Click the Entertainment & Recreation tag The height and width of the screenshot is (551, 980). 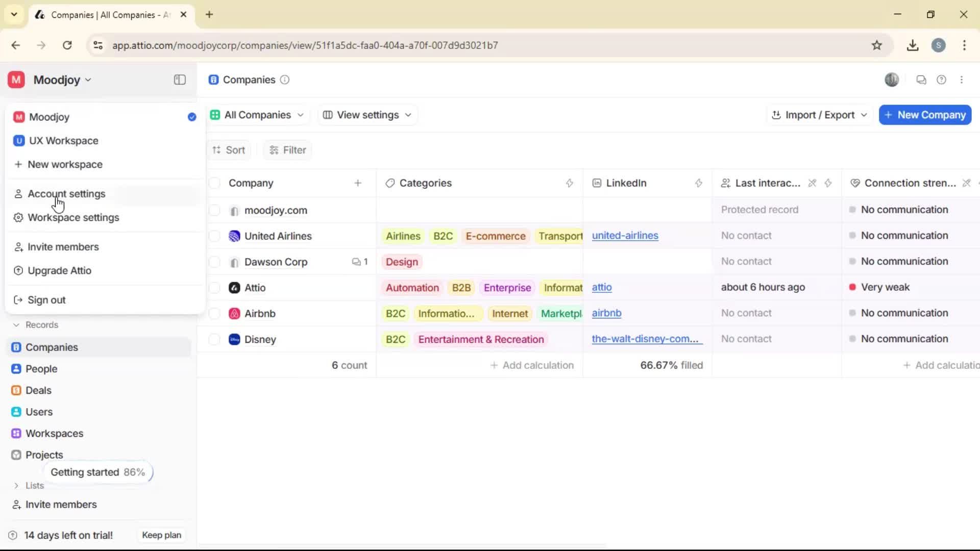(x=481, y=339)
